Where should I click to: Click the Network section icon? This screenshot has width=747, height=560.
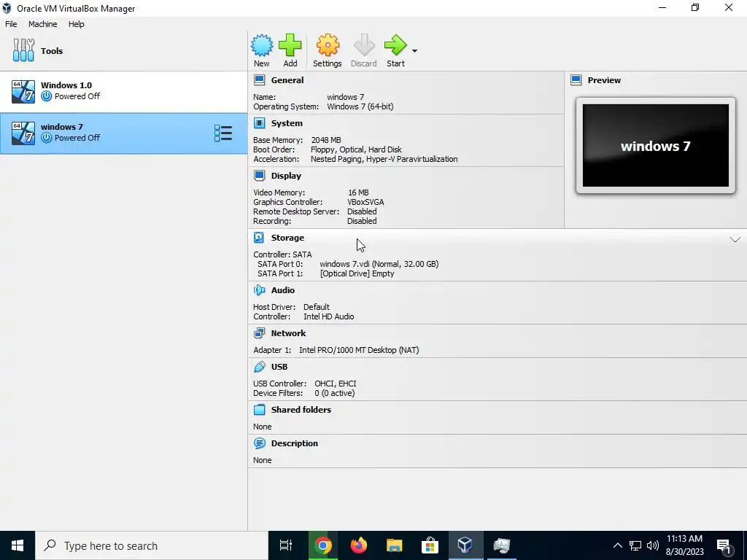[x=259, y=333]
